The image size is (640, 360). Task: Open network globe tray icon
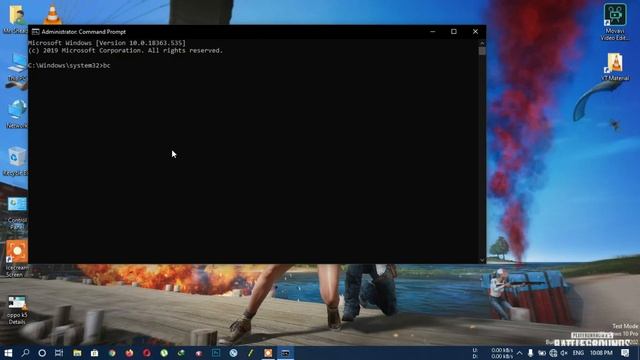click(553, 353)
